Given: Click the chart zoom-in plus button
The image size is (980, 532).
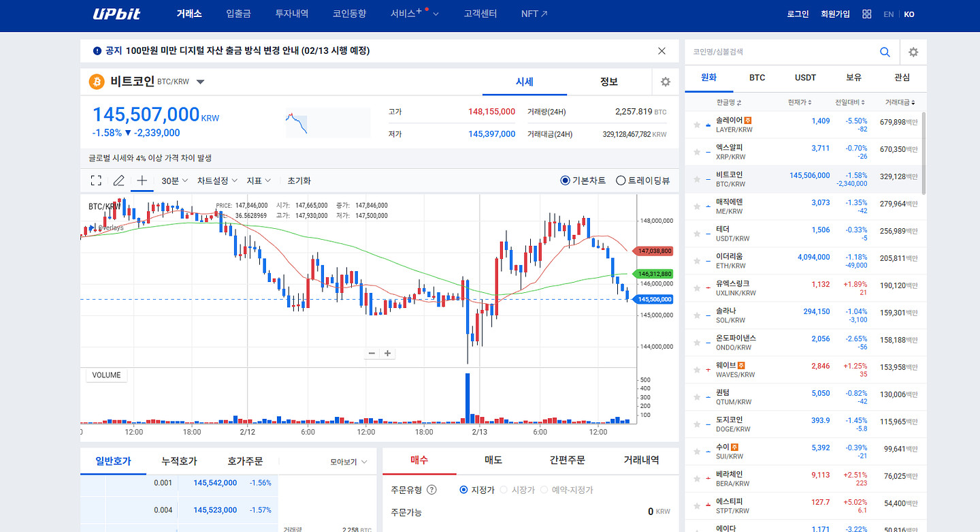Looking at the screenshot, I should 388,353.
